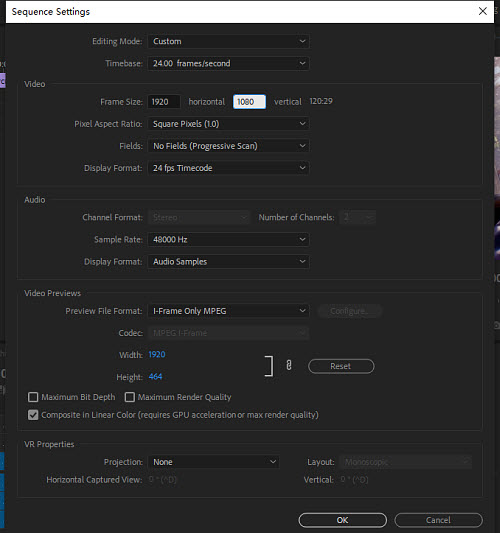The width and height of the screenshot is (500, 533).
Task: Open the Fields dropdown
Action: 228,146
